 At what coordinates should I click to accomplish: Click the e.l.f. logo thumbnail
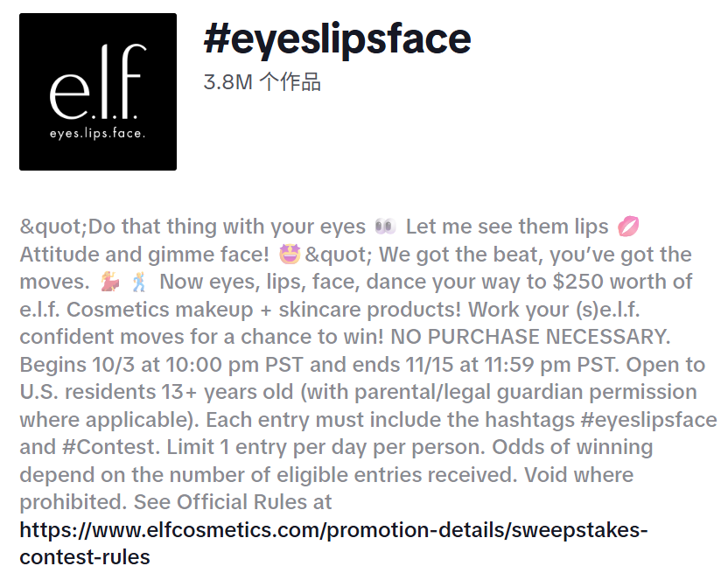click(98, 92)
